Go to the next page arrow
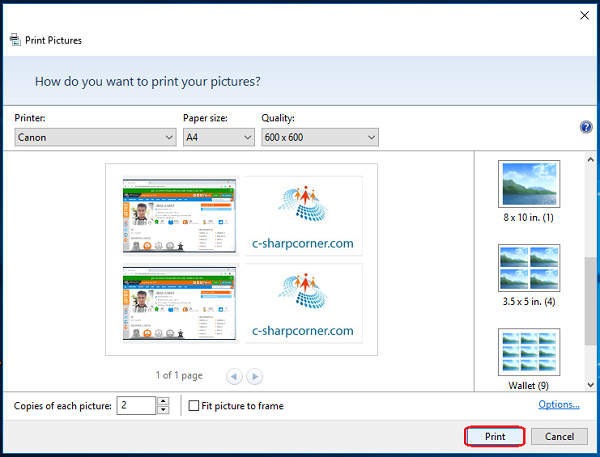The image size is (600, 457). (x=255, y=376)
